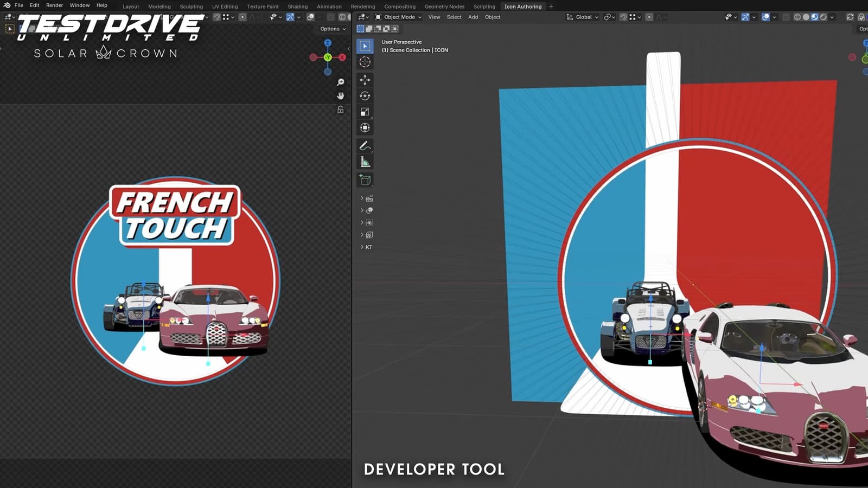Open the View menu in right viewport

(434, 17)
